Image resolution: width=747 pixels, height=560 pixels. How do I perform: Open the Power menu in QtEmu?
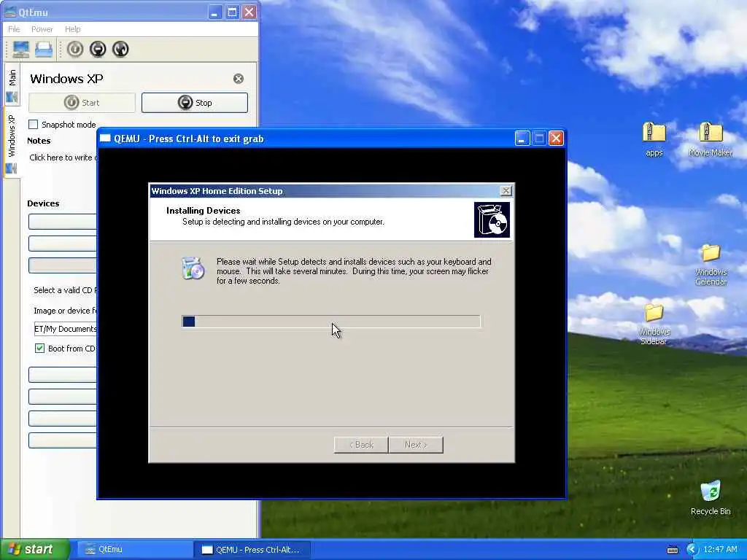42,29
